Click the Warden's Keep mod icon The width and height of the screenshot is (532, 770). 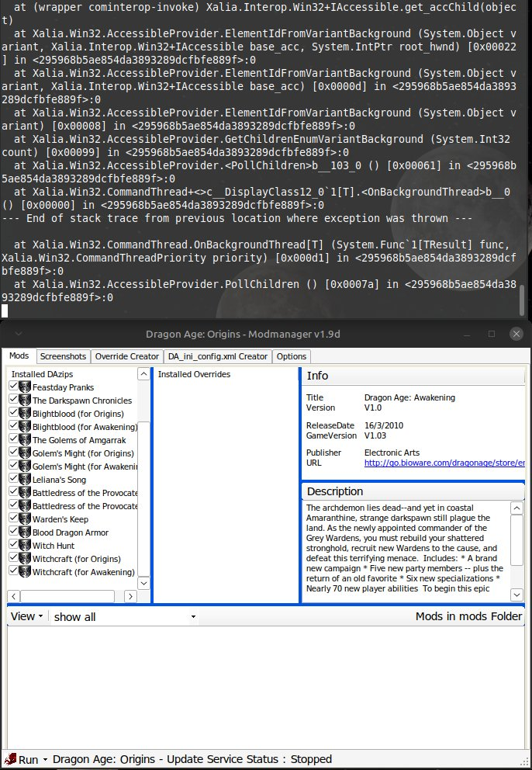pyautogui.click(x=25, y=519)
